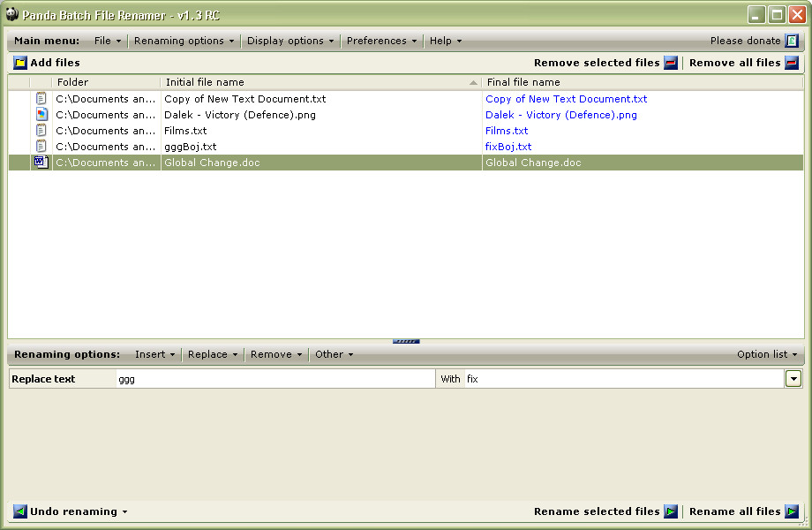Click the splitter grip between list and options

point(406,342)
